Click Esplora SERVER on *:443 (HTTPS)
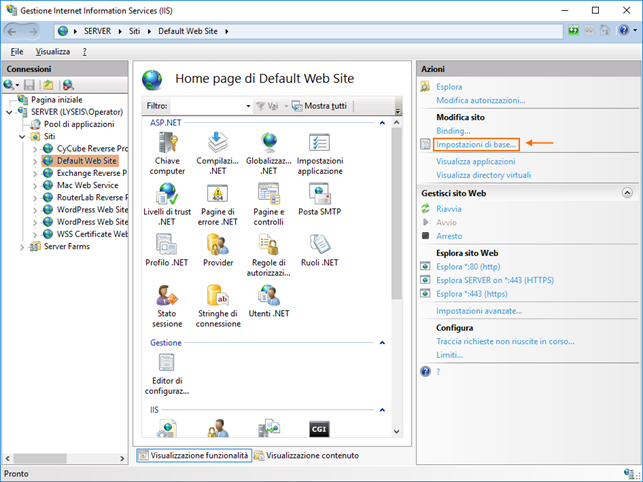Screen dimensions: 643x482 [x=495, y=280]
